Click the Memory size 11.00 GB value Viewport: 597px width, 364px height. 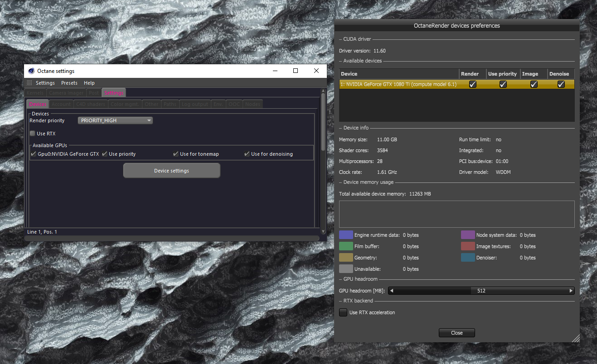pyautogui.click(x=387, y=139)
